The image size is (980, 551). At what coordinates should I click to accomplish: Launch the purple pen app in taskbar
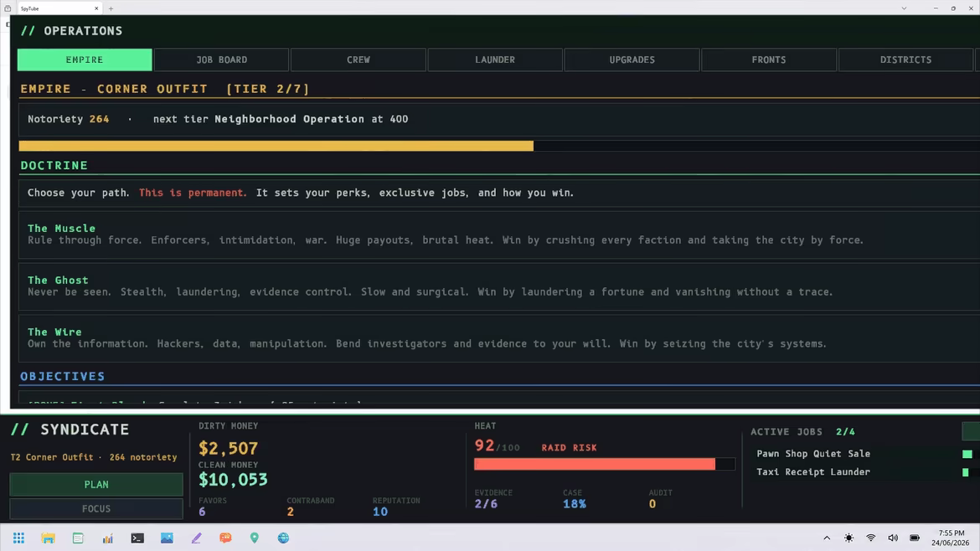196,538
